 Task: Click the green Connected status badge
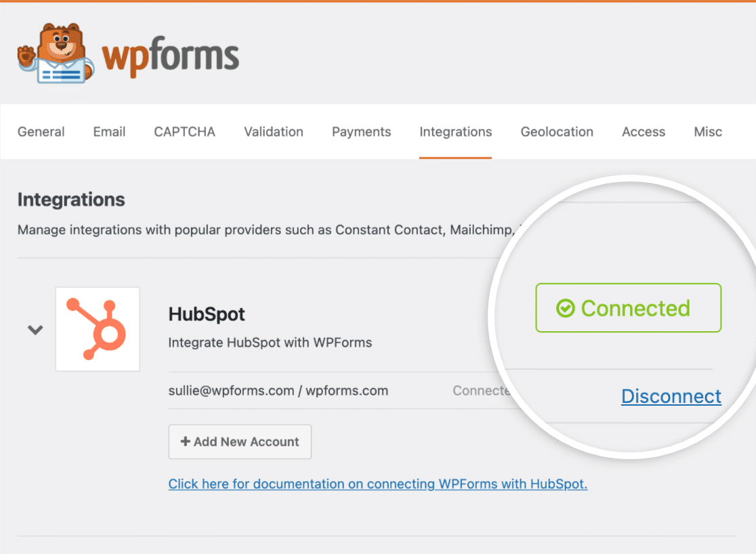tap(628, 308)
